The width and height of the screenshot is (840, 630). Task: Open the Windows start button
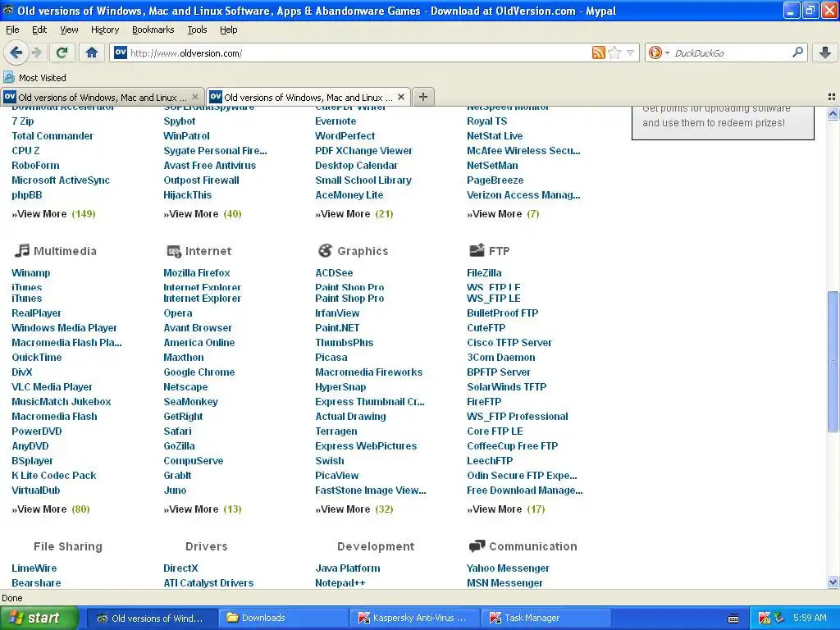(39, 618)
